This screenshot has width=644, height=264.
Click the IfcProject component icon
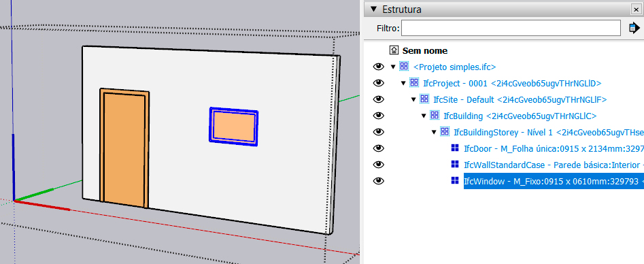(x=414, y=82)
